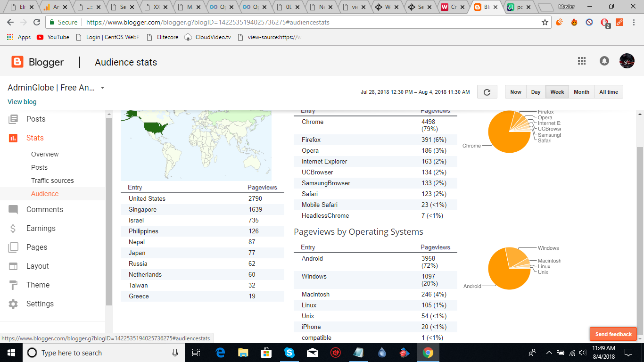Open the Apps bookmarks shortcut
This screenshot has height=362, width=644.
19,37
